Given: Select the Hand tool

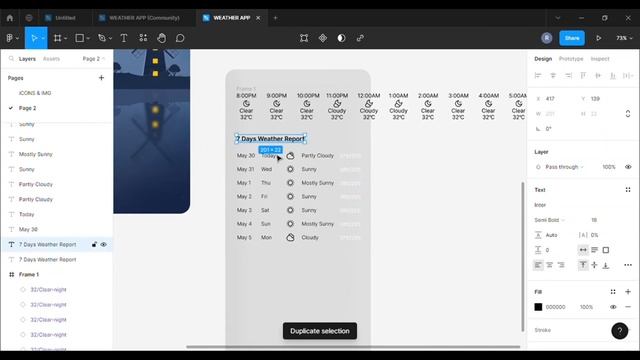Looking at the screenshot, I should tap(162, 38).
